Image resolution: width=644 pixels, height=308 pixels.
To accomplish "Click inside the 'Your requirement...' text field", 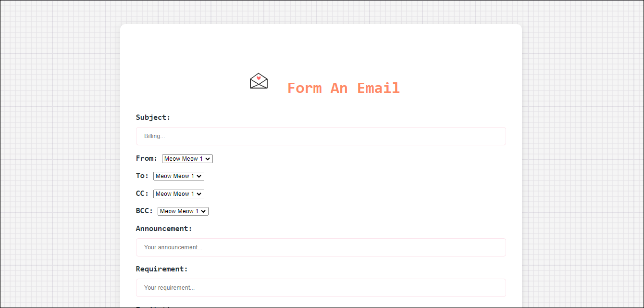I will (321, 287).
